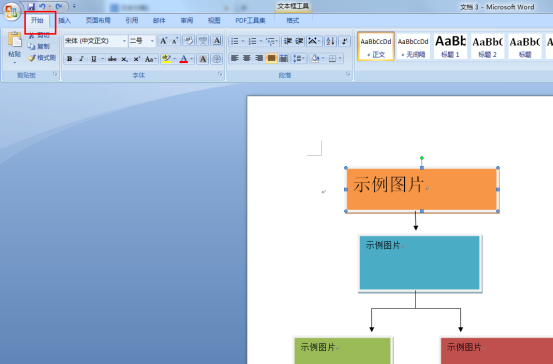
Task: Redo the last action
Action: pos(59,6)
